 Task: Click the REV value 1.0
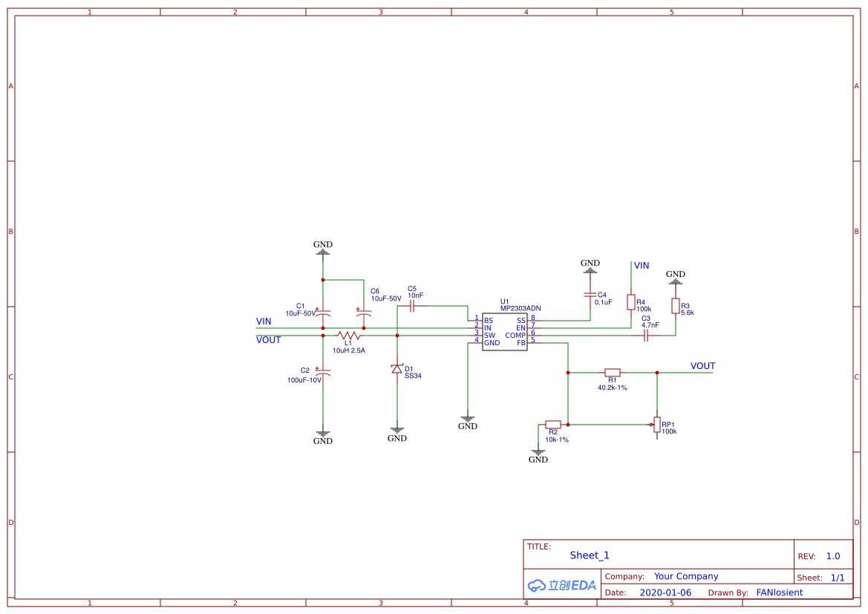tap(833, 556)
